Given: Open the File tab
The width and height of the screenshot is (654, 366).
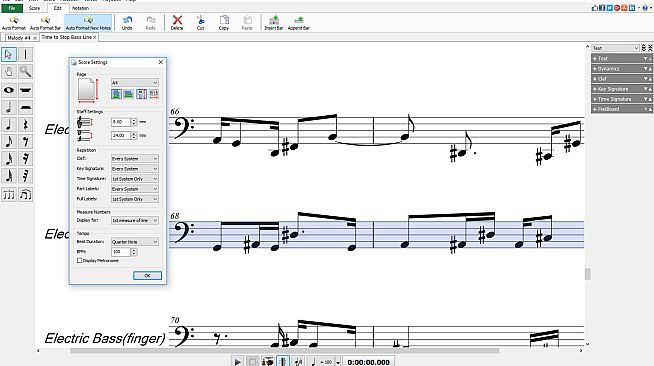Looking at the screenshot, I should coord(12,8).
